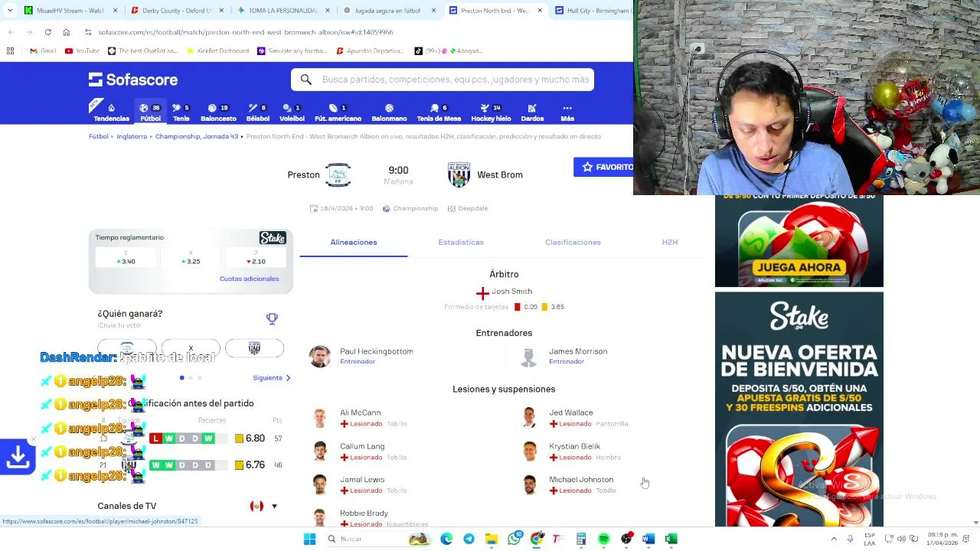Click the 6.80 rating badge

click(x=250, y=439)
